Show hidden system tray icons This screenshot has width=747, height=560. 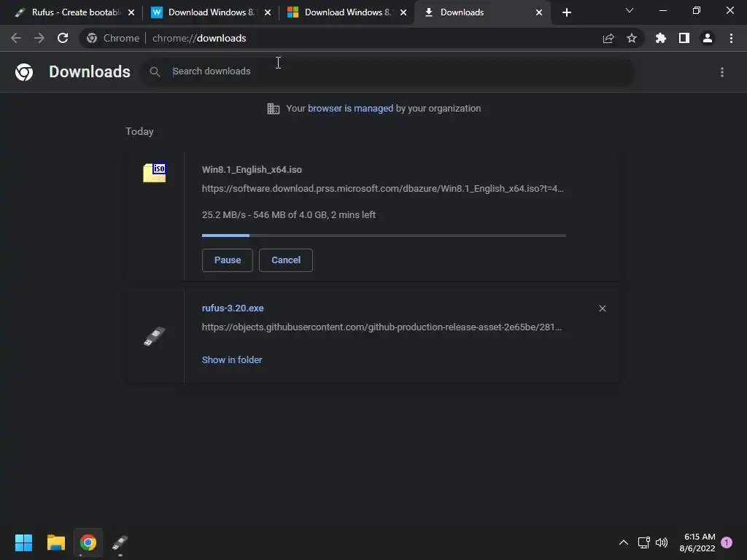624,542
